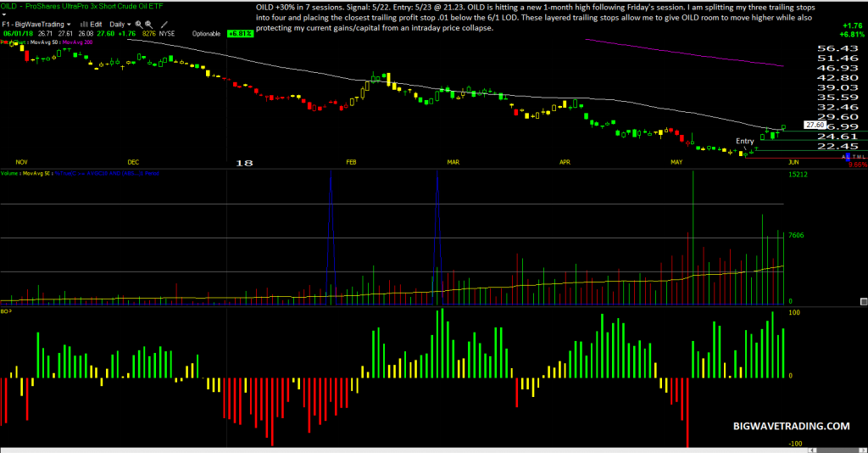Click the 56.43 price axis label

837,48
